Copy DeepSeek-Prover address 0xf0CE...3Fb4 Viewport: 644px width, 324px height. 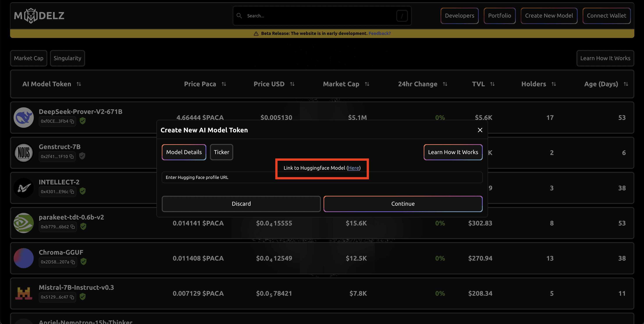click(x=72, y=121)
